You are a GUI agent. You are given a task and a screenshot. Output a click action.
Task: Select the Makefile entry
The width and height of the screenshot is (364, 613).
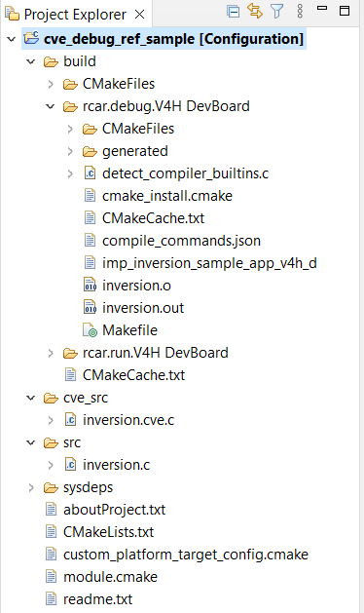point(129,330)
